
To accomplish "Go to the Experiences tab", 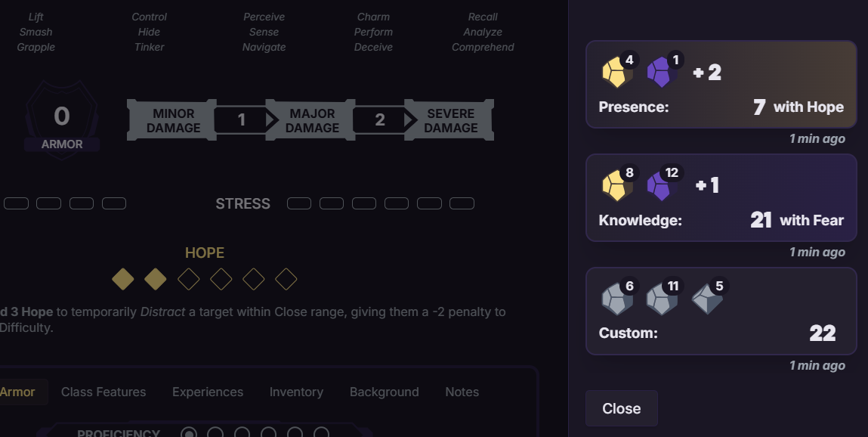I will [x=208, y=392].
